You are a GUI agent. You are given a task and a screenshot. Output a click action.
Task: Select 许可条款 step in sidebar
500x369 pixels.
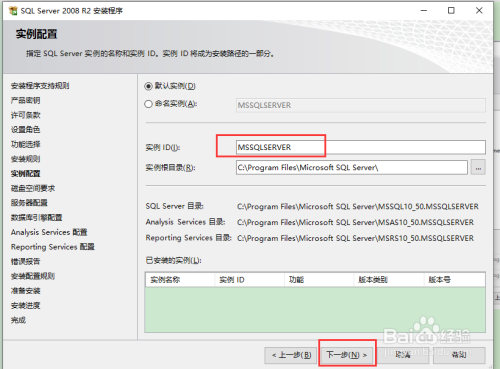(26, 115)
